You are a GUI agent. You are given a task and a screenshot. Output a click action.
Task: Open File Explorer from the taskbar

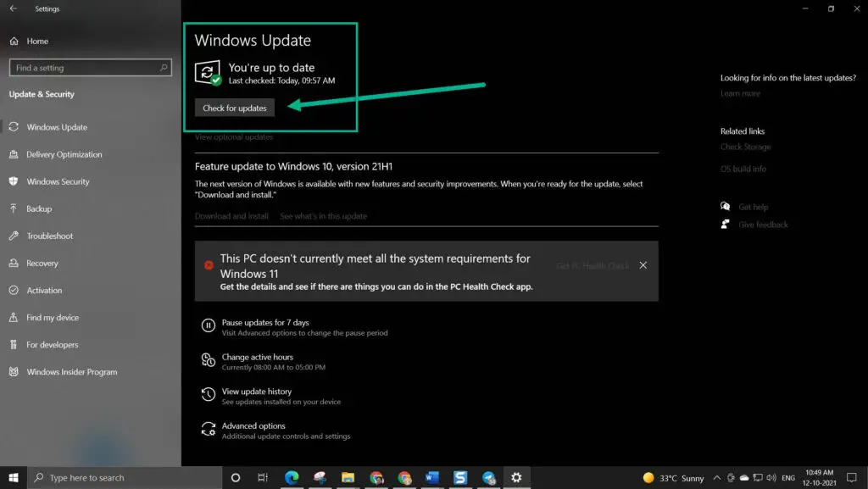(x=348, y=477)
